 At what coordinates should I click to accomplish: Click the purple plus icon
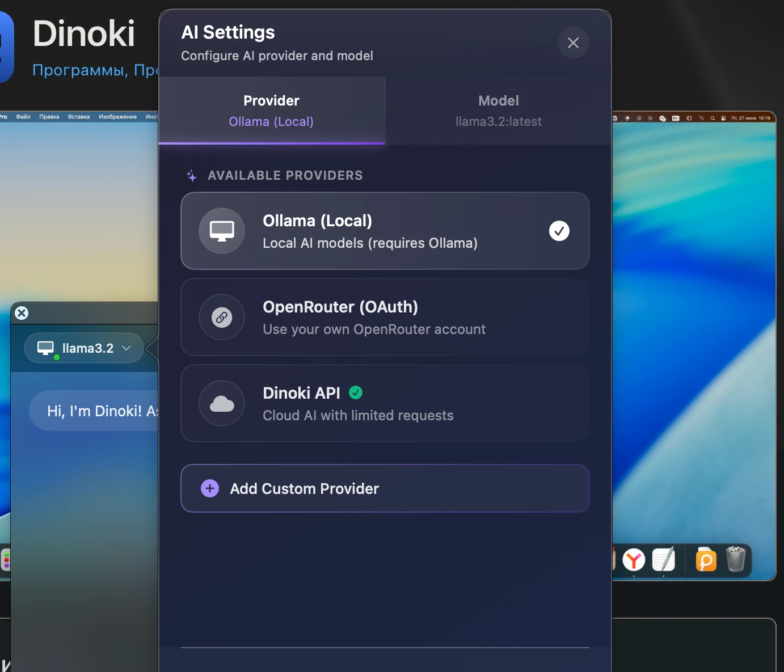pyautogui.click(x=210, y=488)
